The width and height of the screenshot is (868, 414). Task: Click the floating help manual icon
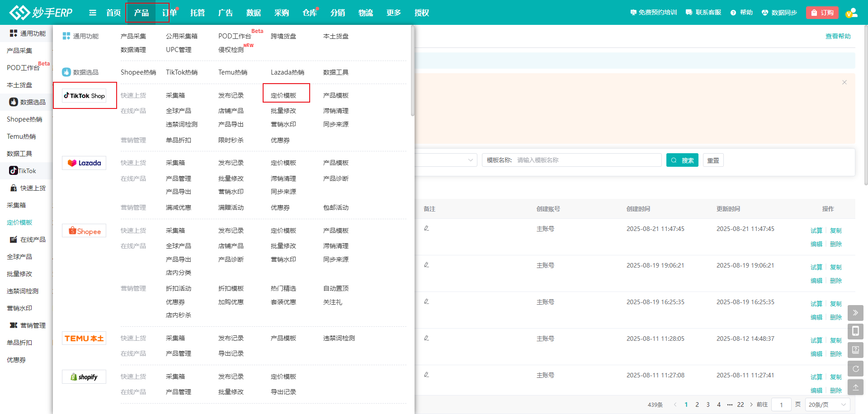pos(855,350)
